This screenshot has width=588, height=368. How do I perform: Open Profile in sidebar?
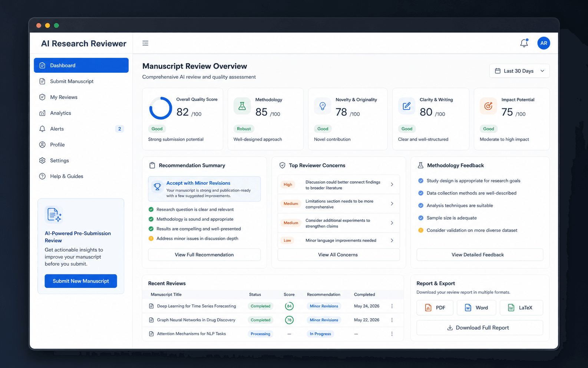pos(81,145)
